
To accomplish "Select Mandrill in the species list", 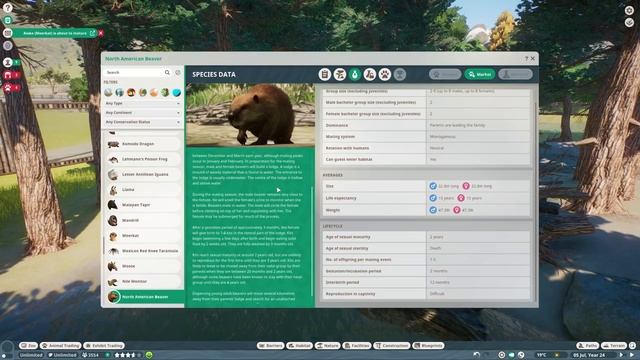I will [x=143, y=220].
